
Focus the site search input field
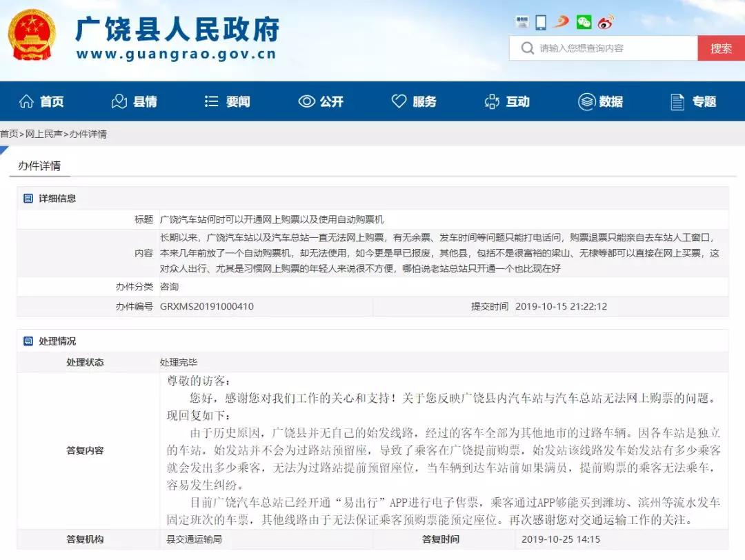604,48
